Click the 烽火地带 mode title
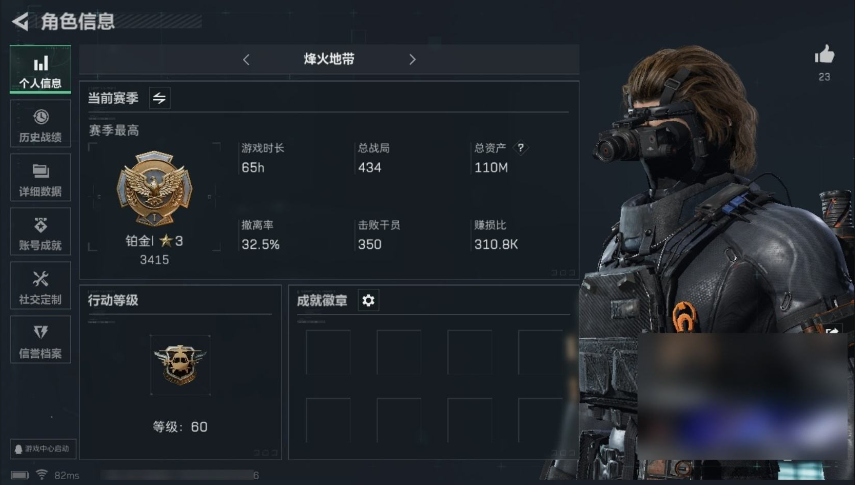This screenshot has height=485, width=855. click(x=329, y=59)
